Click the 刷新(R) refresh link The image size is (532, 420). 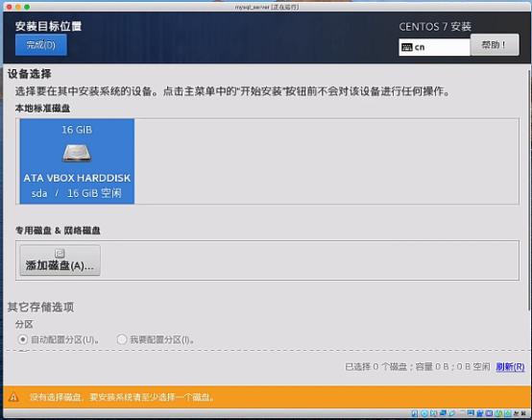[x=510, y=367]
